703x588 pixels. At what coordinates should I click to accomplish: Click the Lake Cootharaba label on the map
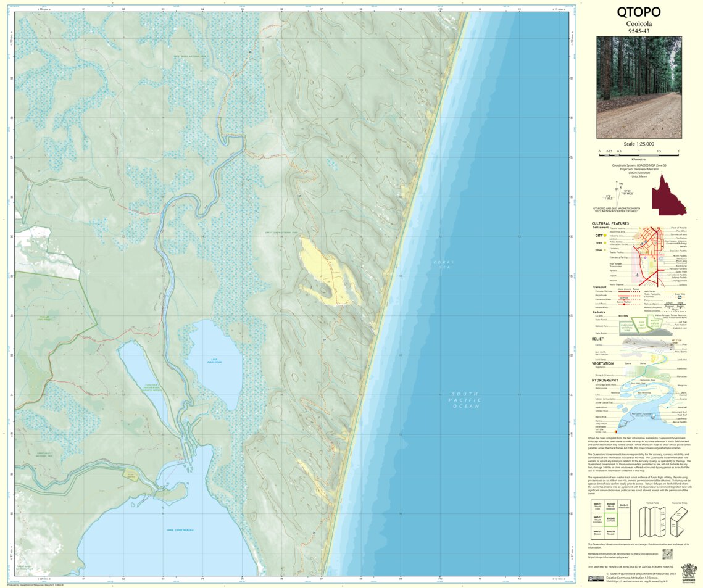pyautogui.click(x=179, y=529)
